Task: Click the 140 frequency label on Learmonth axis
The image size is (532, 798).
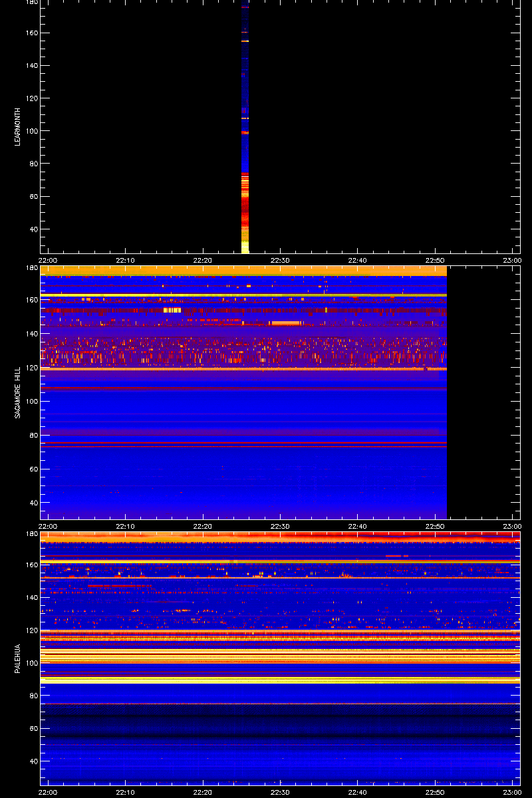Action: 31,65
